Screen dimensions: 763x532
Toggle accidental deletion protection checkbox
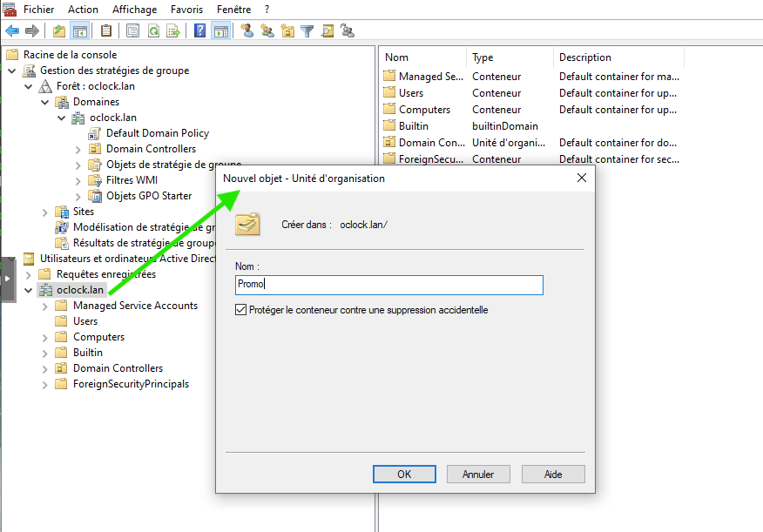pyautogui.click(x=241, y=310)
